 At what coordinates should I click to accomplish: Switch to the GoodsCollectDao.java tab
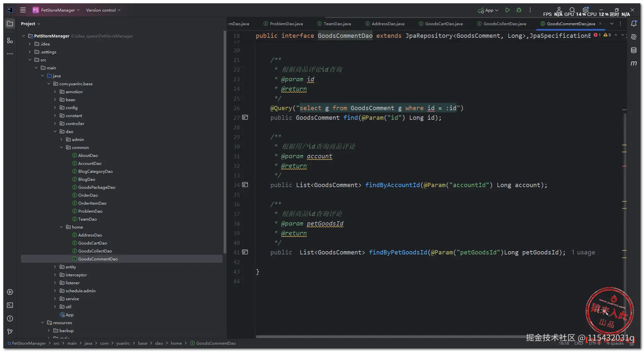coord(502,24)
